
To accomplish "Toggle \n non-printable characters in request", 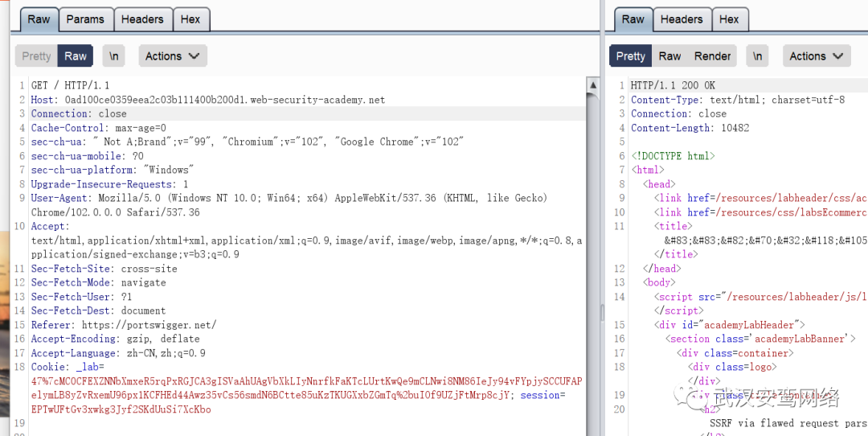I will coord(113,56).
